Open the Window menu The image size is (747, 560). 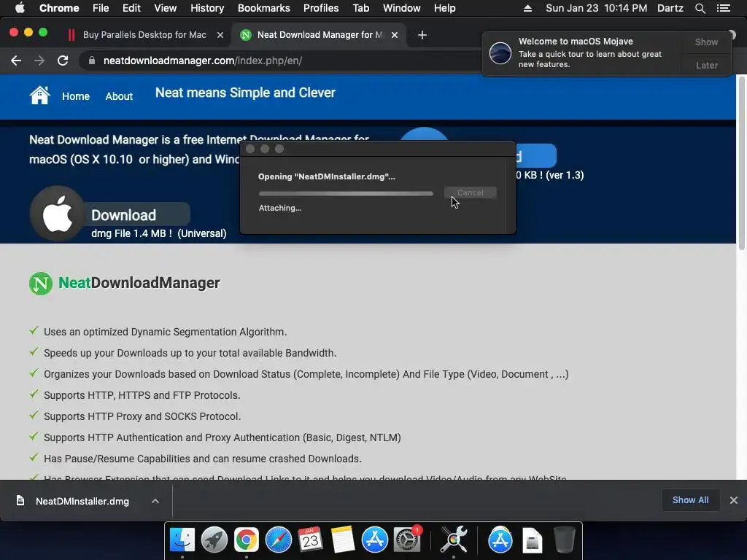pyautogui.click(x=402, y=8)
